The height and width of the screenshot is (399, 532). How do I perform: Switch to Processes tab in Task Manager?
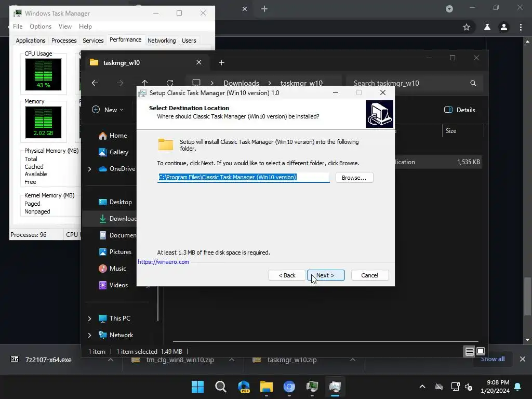(64, 41)
